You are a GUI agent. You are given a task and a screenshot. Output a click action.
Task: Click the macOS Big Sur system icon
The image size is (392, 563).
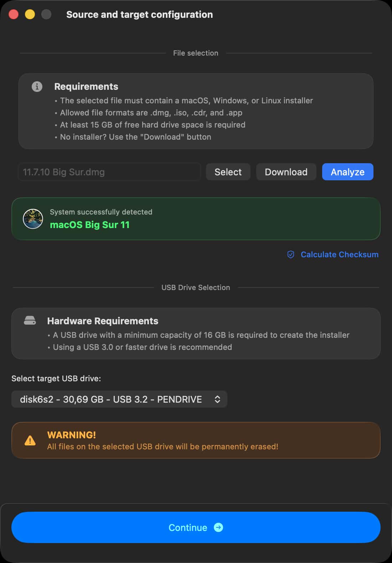33,219
